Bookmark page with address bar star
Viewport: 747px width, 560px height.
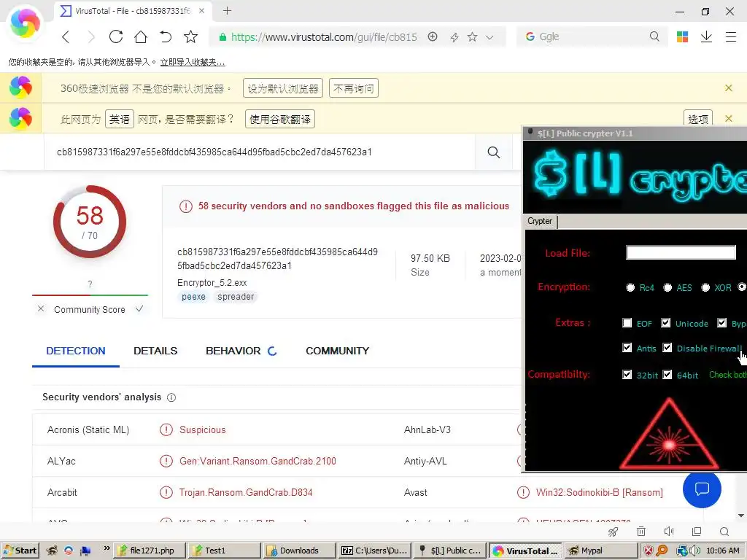tap(472, 36)
